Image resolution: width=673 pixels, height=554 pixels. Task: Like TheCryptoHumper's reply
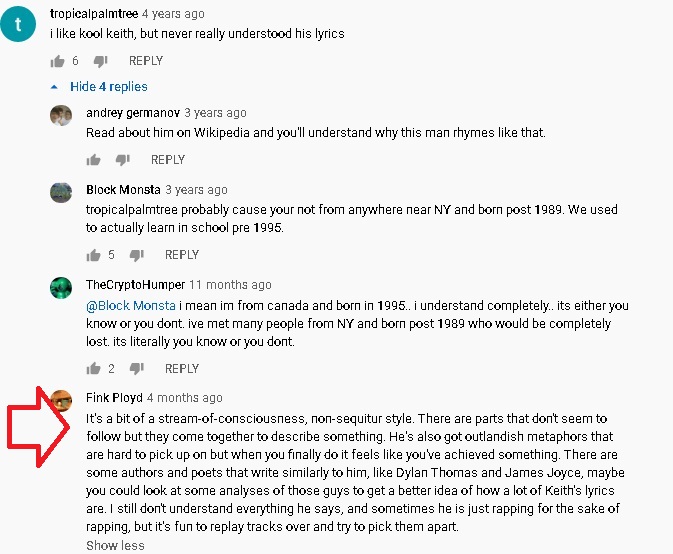coord(93,369)
